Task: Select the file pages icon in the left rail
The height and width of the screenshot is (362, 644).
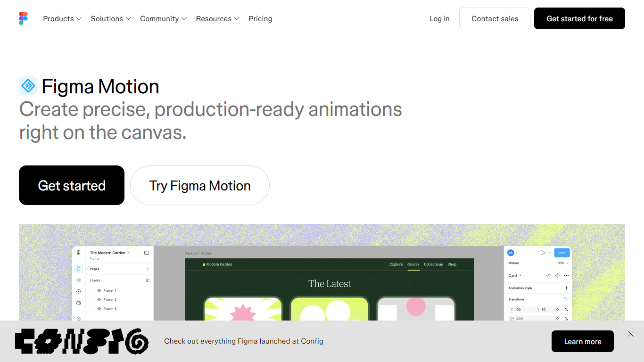Action: point(79,269)
